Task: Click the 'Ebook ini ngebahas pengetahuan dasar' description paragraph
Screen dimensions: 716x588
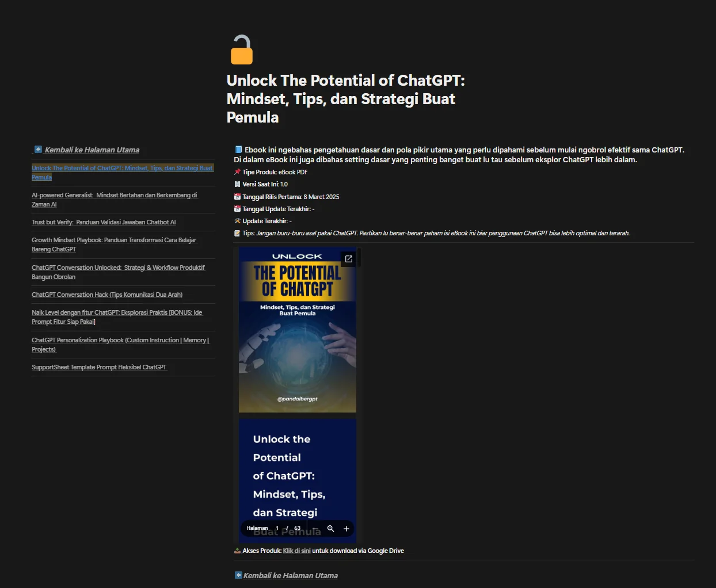Action: (x=459, y=155)
